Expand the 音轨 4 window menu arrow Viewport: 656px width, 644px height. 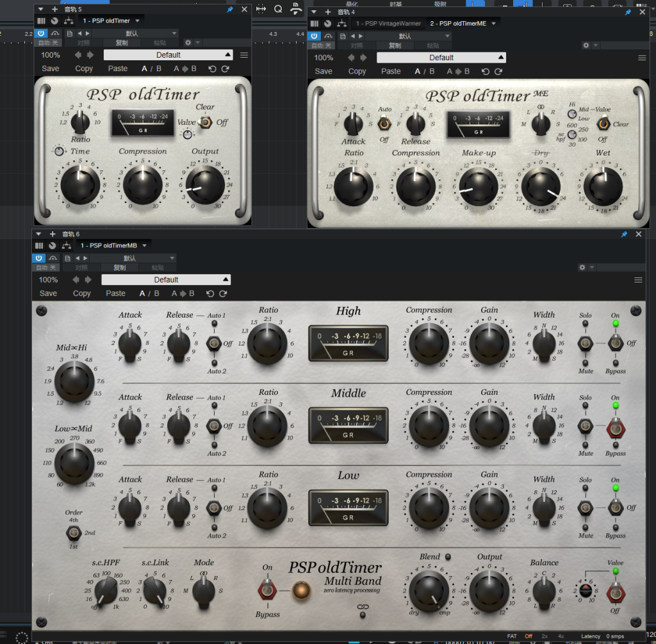coord(314,12)
